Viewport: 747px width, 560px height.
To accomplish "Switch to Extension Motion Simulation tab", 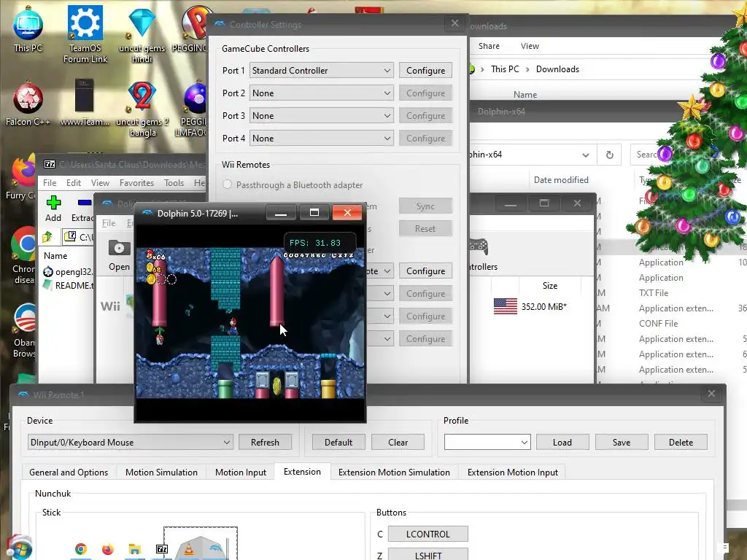I will (x=394, y=472).
